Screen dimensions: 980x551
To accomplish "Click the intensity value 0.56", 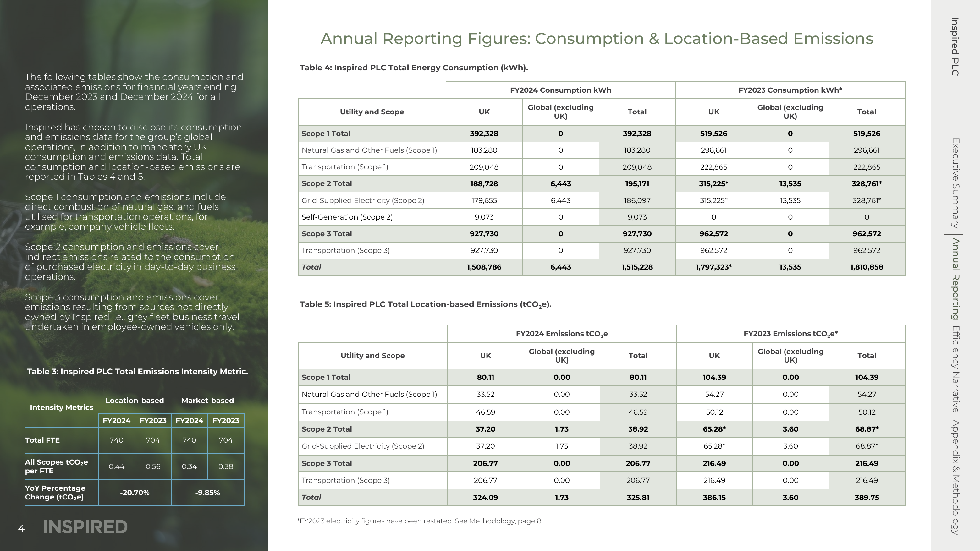I will click(153, 466).
